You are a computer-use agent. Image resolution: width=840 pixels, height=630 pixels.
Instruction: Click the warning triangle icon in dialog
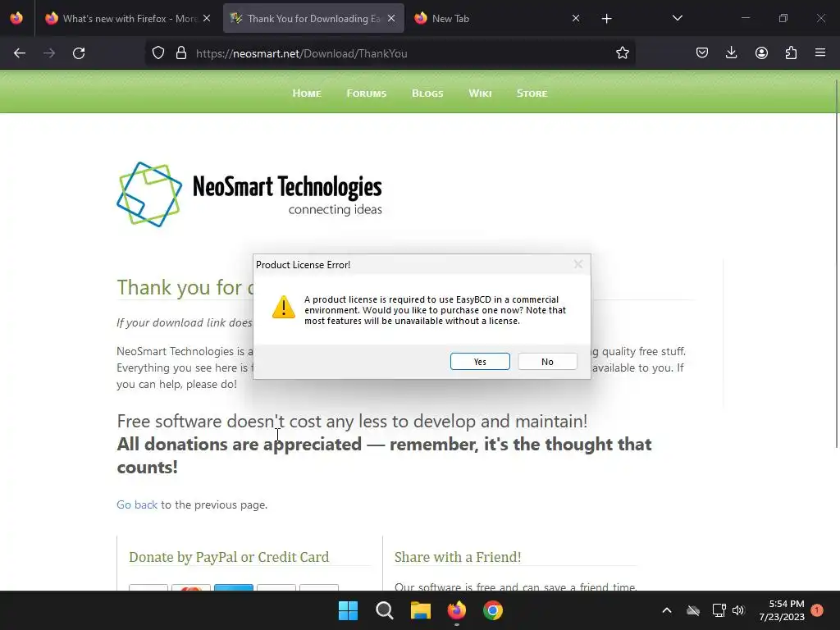[283, 307]
